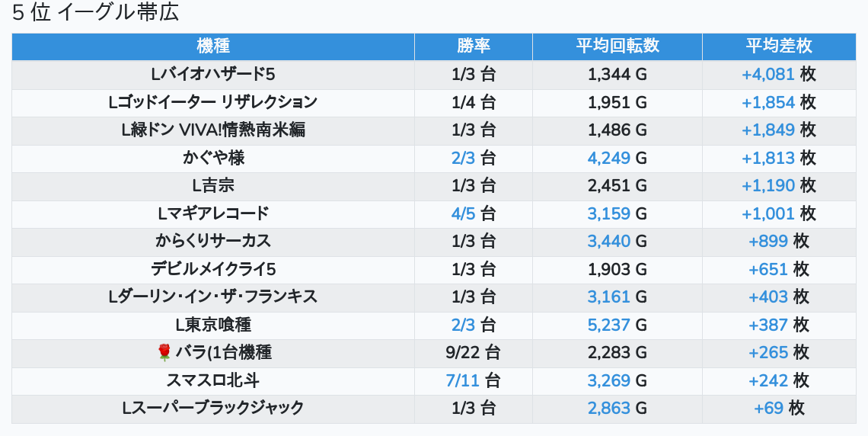Open Lマギアレコード entry
The image size is (868, 436).
tap(213, 213)
